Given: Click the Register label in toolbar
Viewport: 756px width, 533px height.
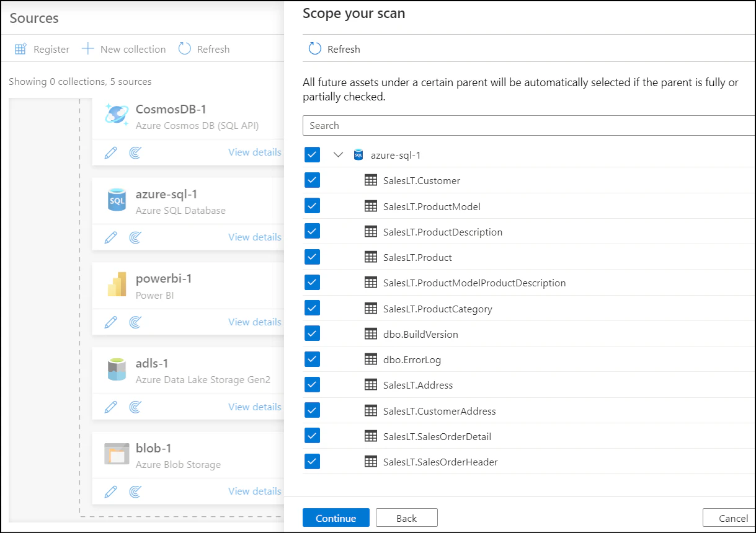Looking at the screenshot, I should [51, 49].
